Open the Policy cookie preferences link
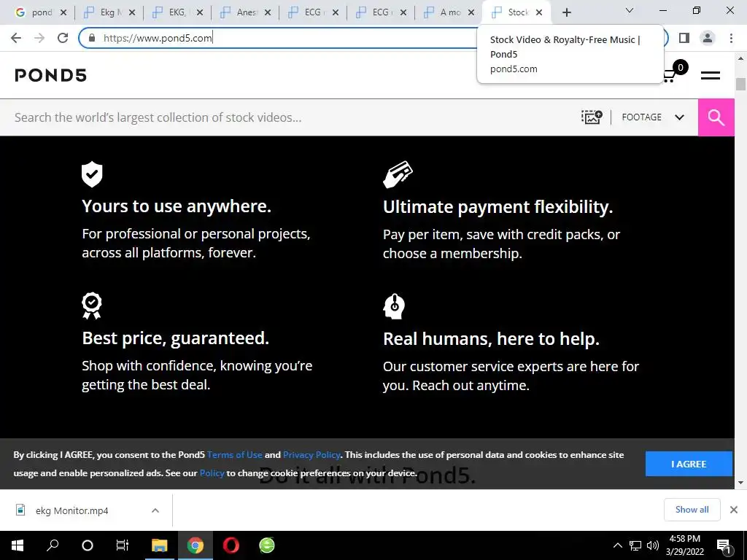Viewport: 747px width, 560px height. click(x=212, y=472)
